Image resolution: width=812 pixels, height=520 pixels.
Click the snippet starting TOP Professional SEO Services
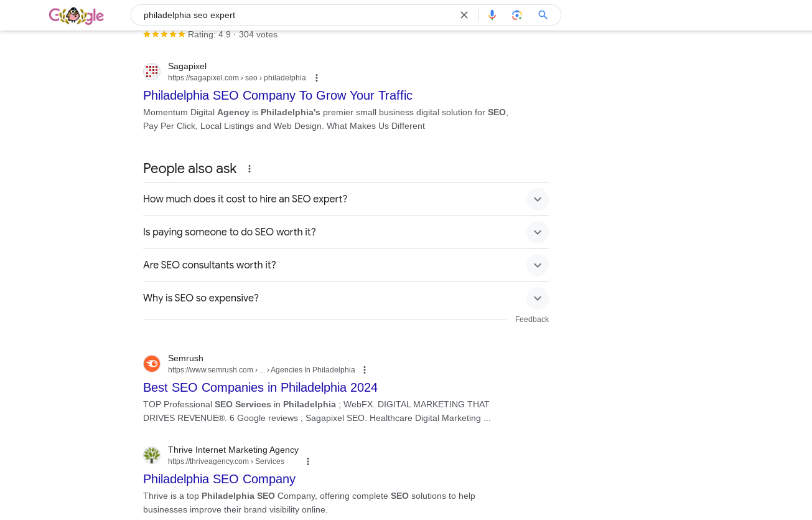click(317, 411)
